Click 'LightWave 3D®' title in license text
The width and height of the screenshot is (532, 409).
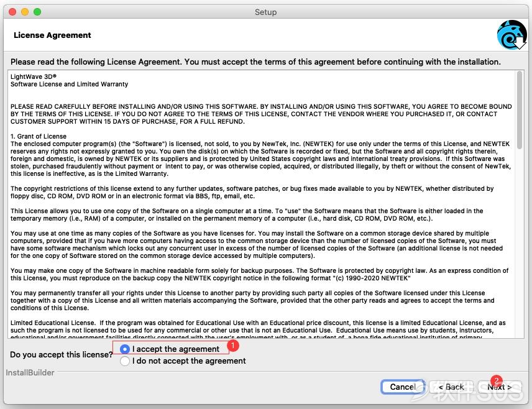[34, 76]
